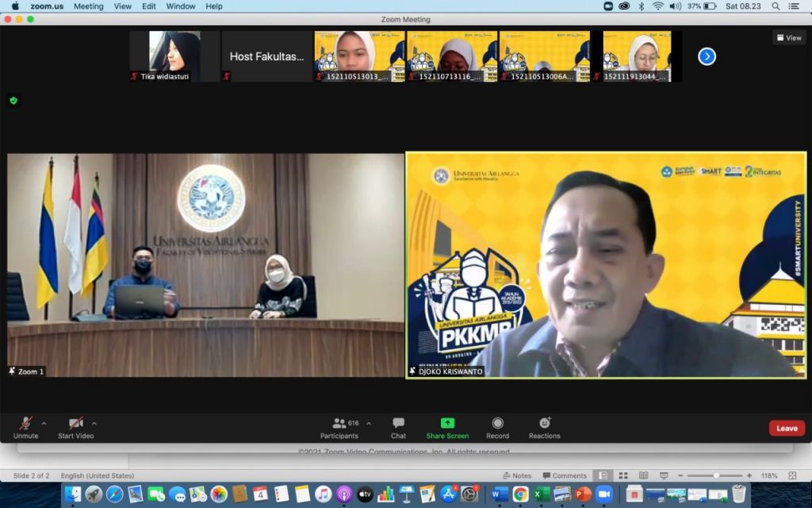Select Normal view in the status bar
The width and height of the screenshot is (812, 508).
point(603,475)
